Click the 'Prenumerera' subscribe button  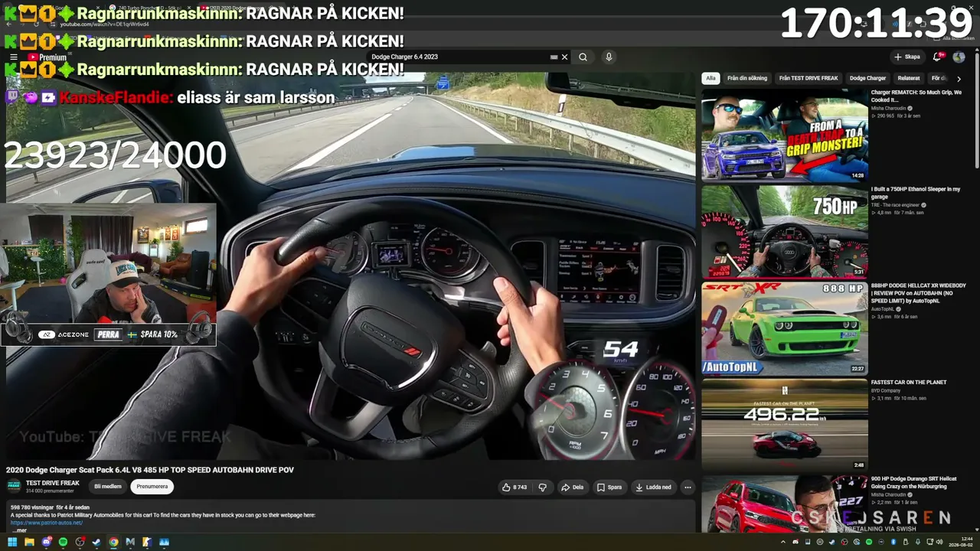tap(152, 487)
